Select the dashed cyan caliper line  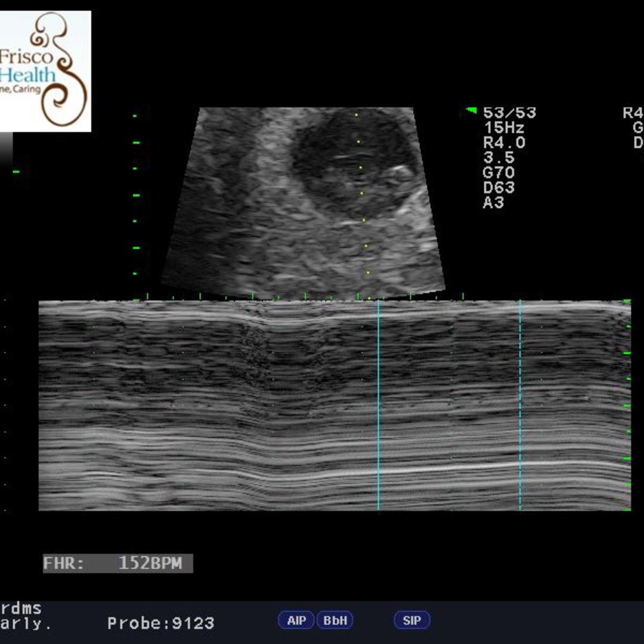pos(520,405)
